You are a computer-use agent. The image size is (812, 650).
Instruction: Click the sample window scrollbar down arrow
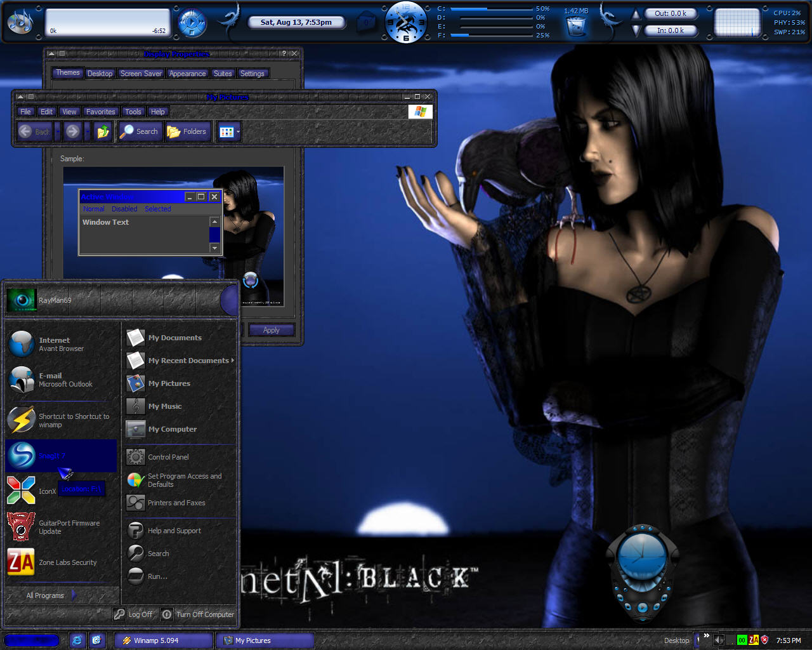coord(214,248)
